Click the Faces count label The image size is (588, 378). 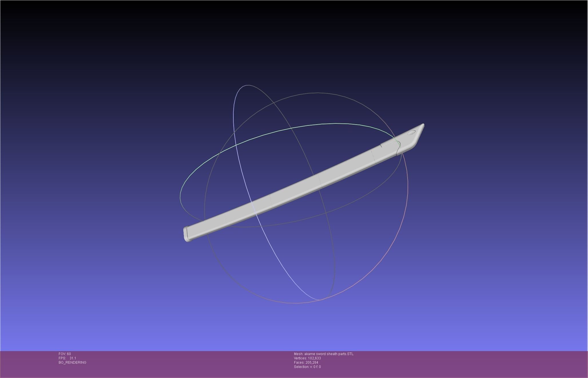(306, 363)
